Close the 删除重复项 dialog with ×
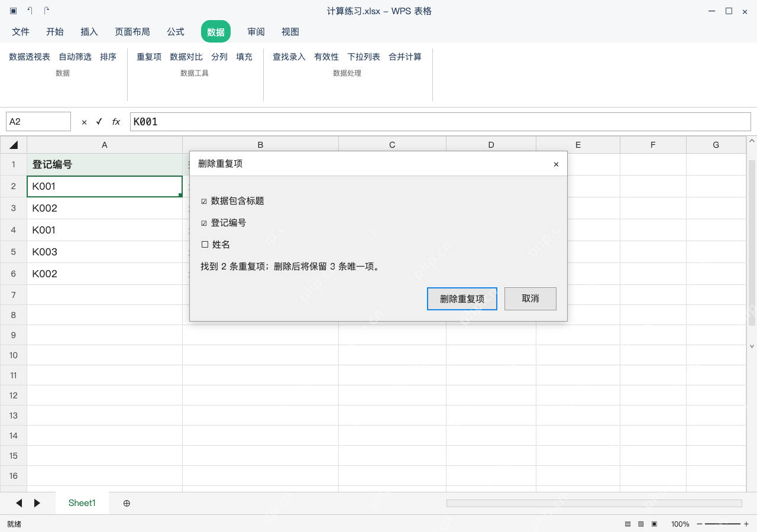The image size is (757, 532). (x=556, y=164)
